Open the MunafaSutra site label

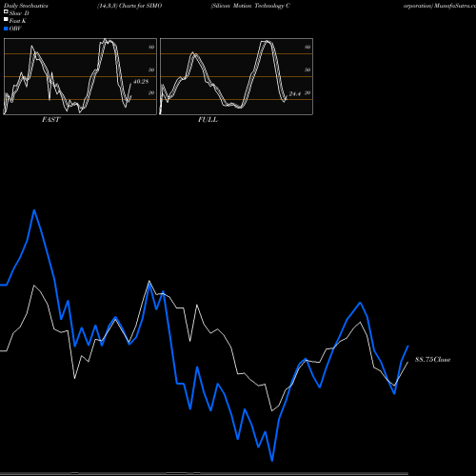(x=455, y=6)
